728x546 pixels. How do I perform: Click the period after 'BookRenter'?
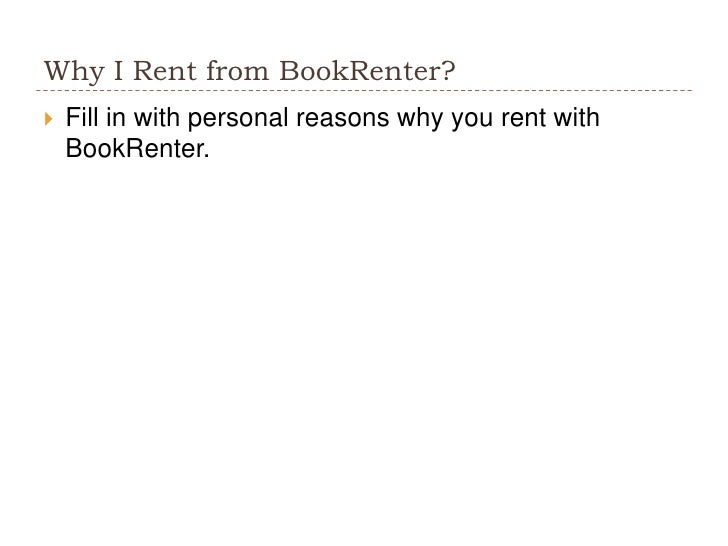pyautogui.click(x=207, y=156)
